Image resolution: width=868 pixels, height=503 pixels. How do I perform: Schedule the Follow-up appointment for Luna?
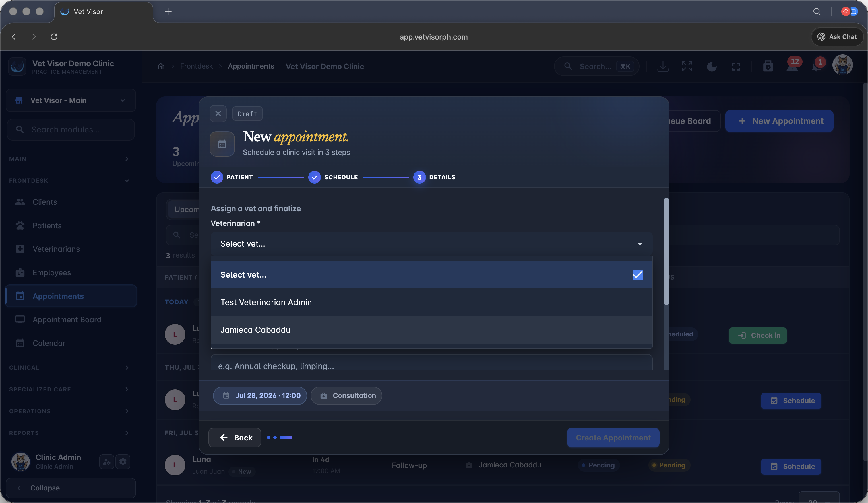click(x=791, y=467)
